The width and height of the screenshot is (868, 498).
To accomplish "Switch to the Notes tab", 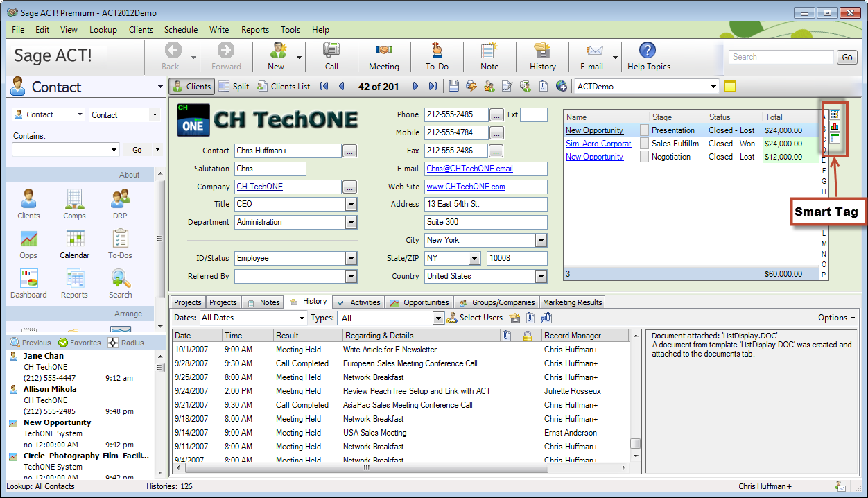I will pyautogui.click(x=263, y=302).
